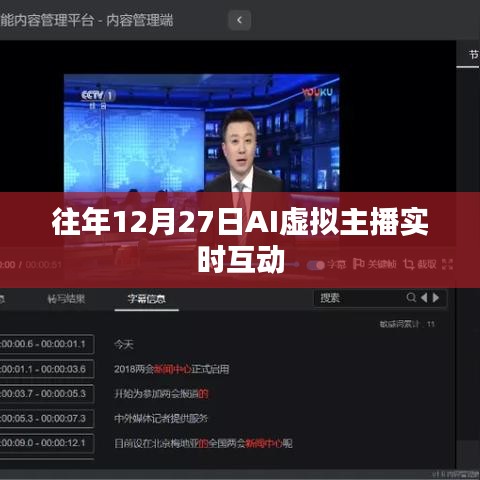The width and height of the screenshot is (480, 480).
Task: Toggle the 字幕 subtitle switch
Action: 315,265
